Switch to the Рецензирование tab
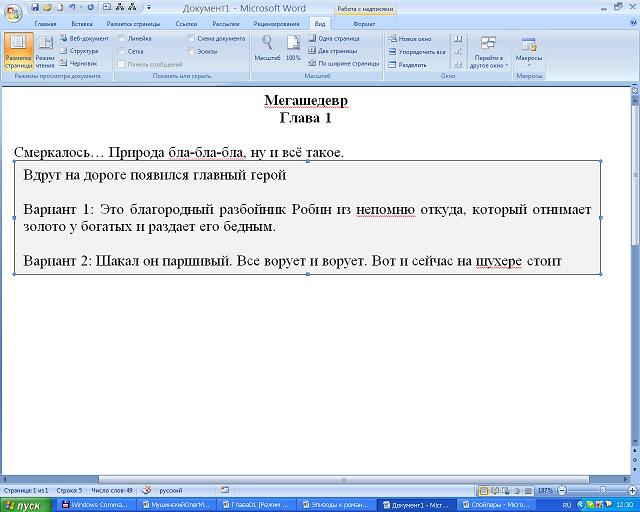 [274, 22]
